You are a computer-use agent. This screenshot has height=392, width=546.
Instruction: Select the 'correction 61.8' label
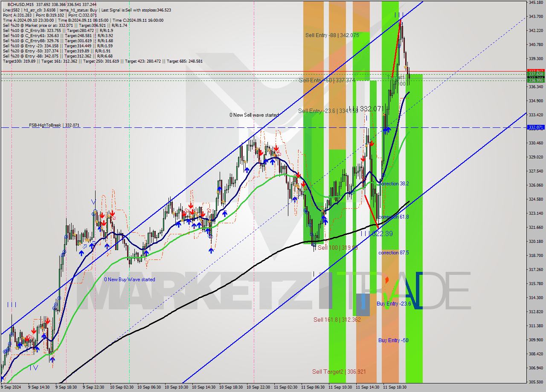394,217
